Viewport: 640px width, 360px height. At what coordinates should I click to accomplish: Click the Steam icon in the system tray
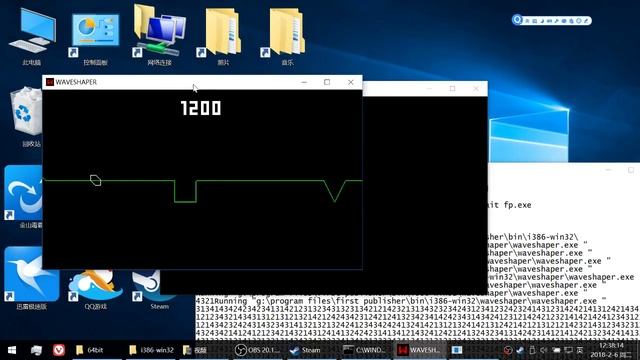(x=520, y=350)
